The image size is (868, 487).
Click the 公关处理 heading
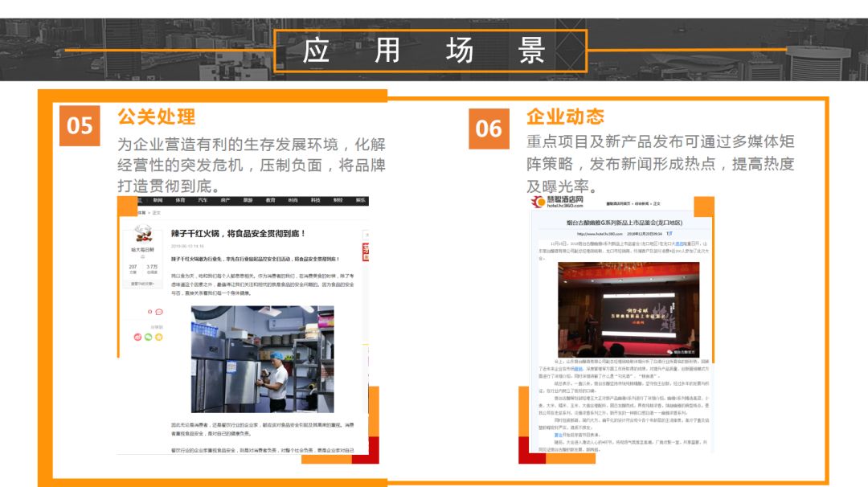click(157, 117)
